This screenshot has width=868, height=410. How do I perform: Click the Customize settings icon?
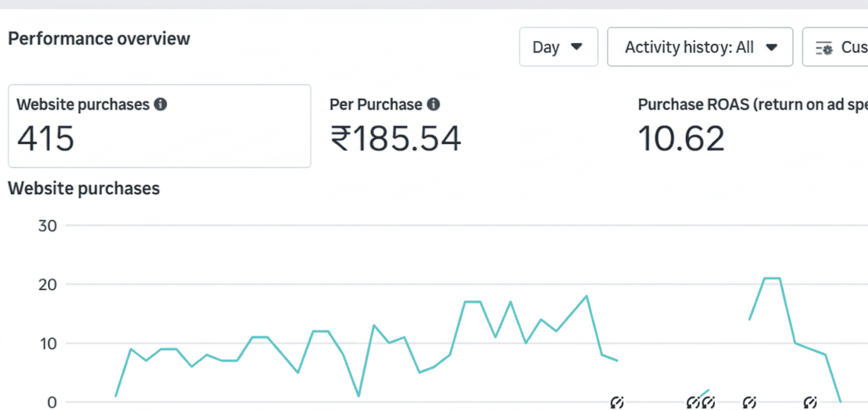[824, 48]
